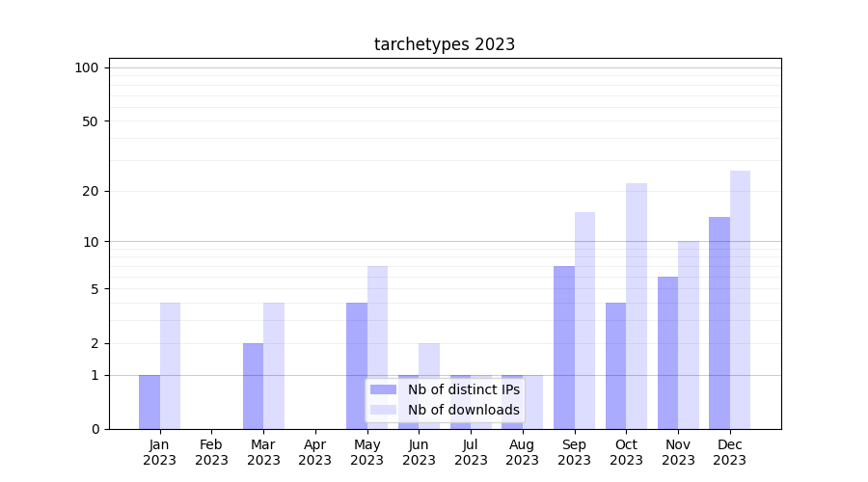Screen dimensions: 868x482
Task: Click the December 2023 distinct IPs bar
Action: coord(719,323)
